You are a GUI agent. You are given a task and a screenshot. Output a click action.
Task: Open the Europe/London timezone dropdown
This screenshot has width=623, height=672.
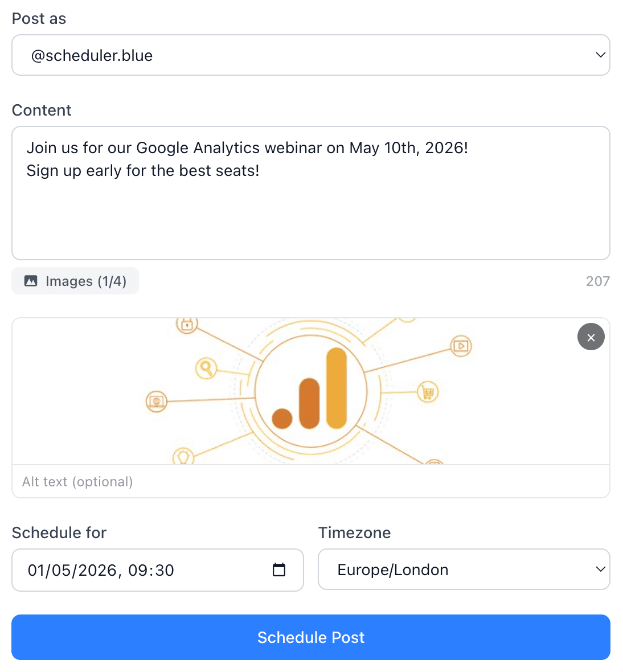[x=464, y=569]
